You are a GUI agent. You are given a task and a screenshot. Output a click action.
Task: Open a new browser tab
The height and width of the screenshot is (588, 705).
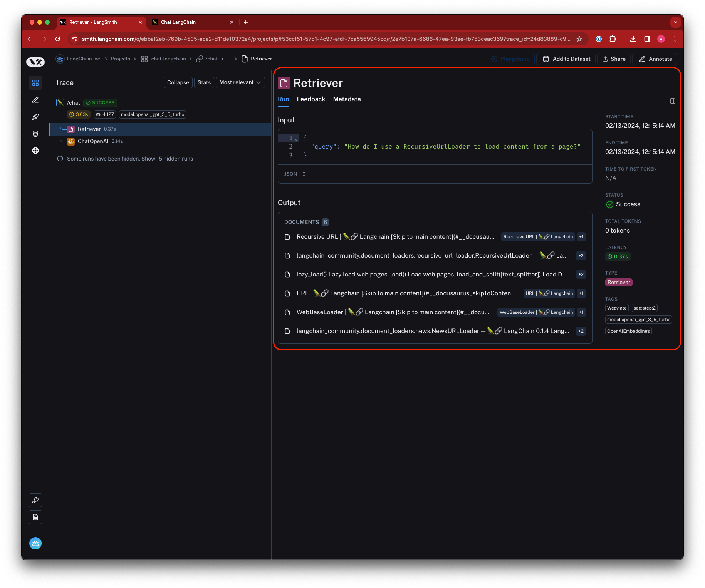click(x=246, y=22)
